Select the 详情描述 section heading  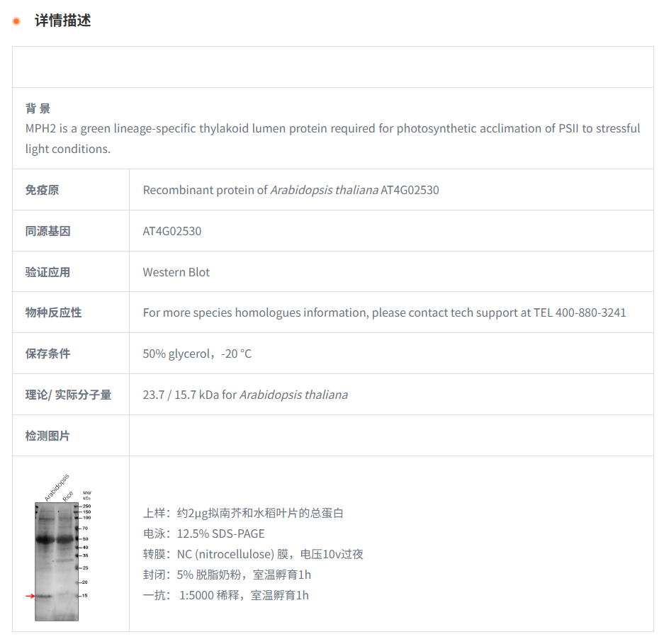[63, 21]
